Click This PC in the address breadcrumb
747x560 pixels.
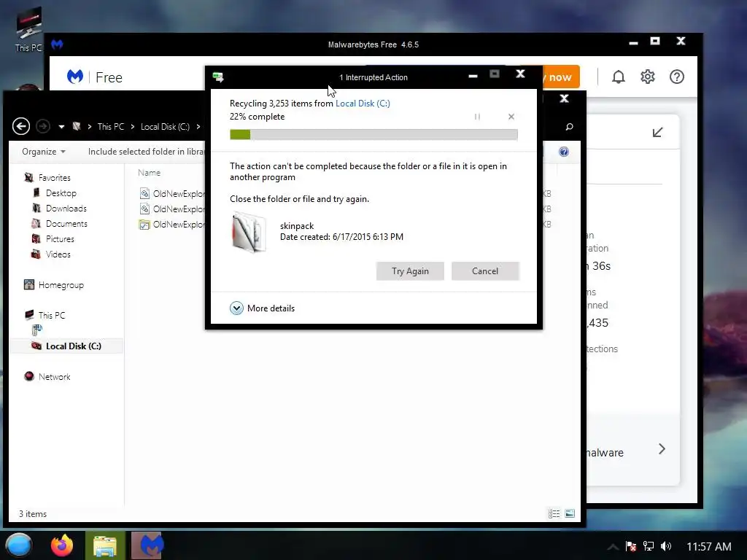(x=111, y=127)
